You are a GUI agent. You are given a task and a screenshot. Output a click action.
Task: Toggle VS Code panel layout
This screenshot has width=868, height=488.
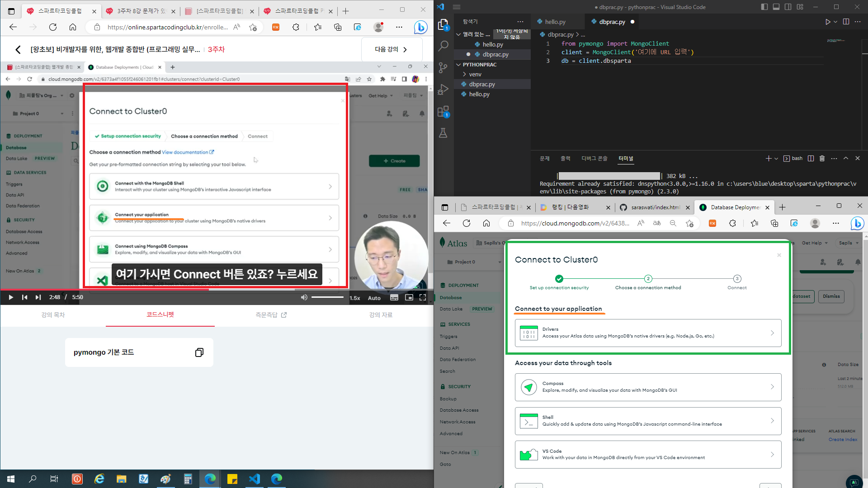[x=776, y=7]
